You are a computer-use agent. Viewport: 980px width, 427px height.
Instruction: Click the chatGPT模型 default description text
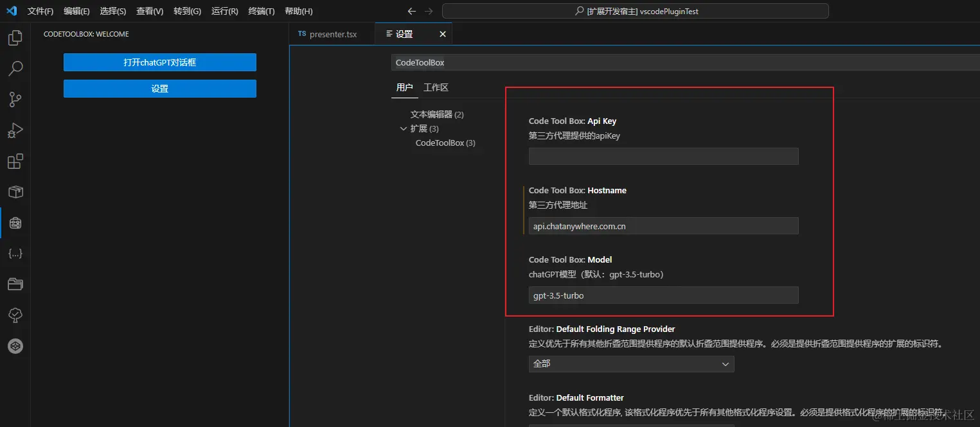coord(596,274)
